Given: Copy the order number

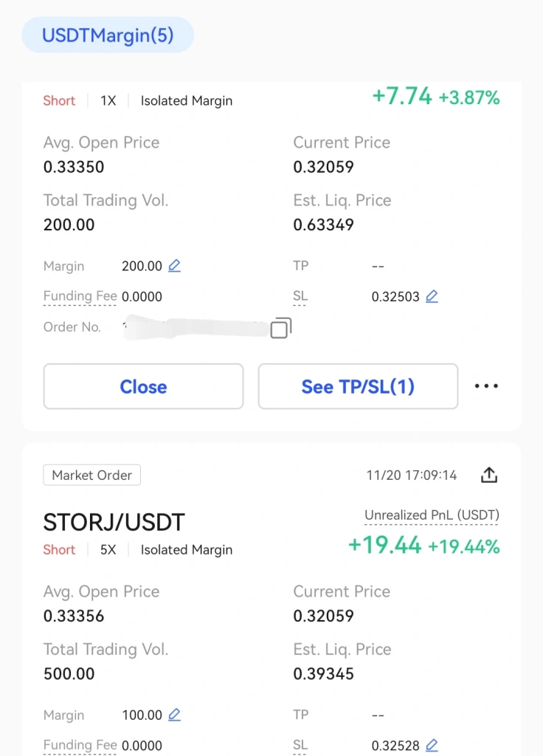Looking at the screenshot, I should 281,328.
